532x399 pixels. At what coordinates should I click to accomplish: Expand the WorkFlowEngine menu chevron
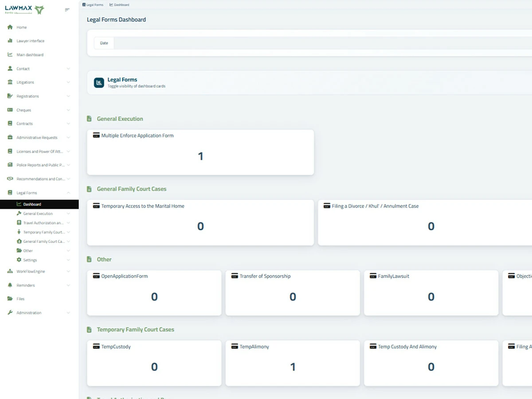68,271
